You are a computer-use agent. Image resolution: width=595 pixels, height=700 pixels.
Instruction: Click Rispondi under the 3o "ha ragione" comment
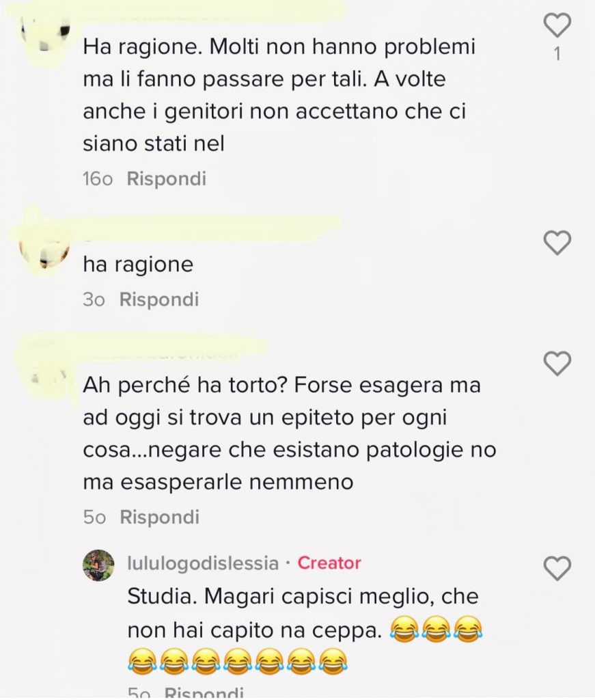(x=158, y=299)
